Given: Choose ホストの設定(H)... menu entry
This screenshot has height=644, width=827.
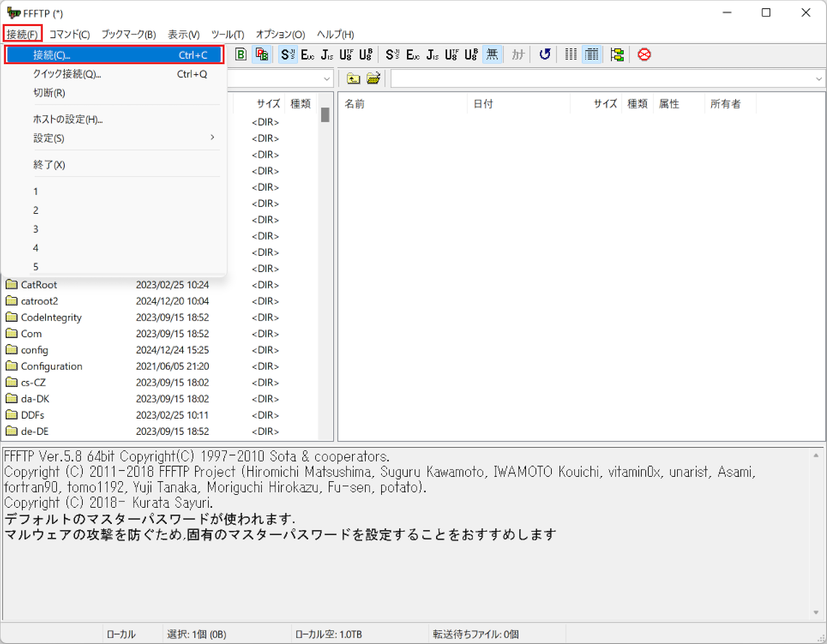Looking at the screenshot, I should coord(114,119).
